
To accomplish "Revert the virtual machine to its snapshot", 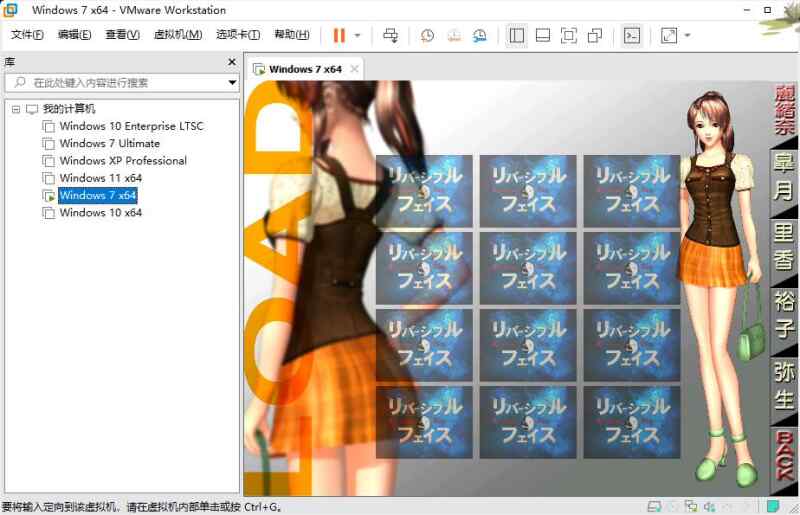I will click(x=454, y=35).
